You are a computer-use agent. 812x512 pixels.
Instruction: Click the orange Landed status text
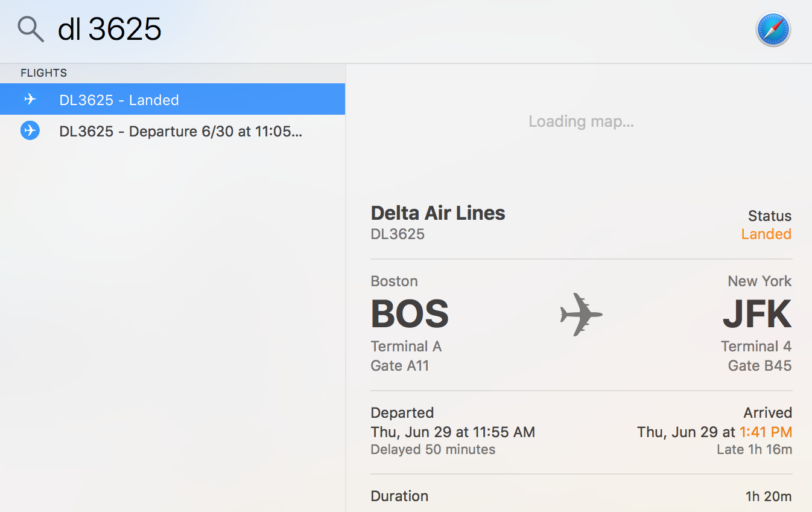[x=766, y=234]
